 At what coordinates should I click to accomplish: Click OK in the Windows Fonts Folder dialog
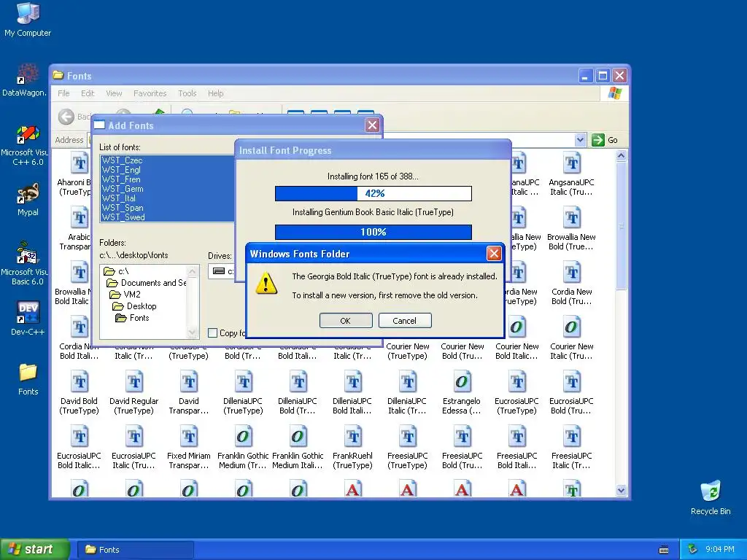pos(345,321)
